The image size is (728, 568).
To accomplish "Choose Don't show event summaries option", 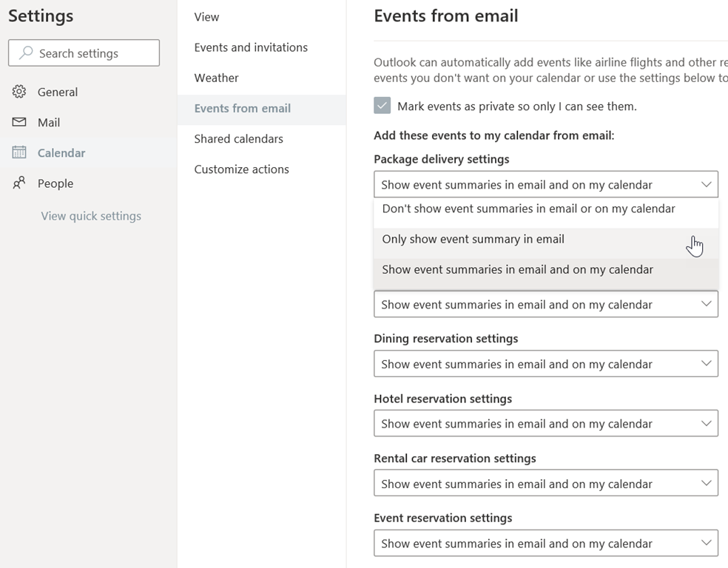I will pyautogui.click(x=528, y=209).
